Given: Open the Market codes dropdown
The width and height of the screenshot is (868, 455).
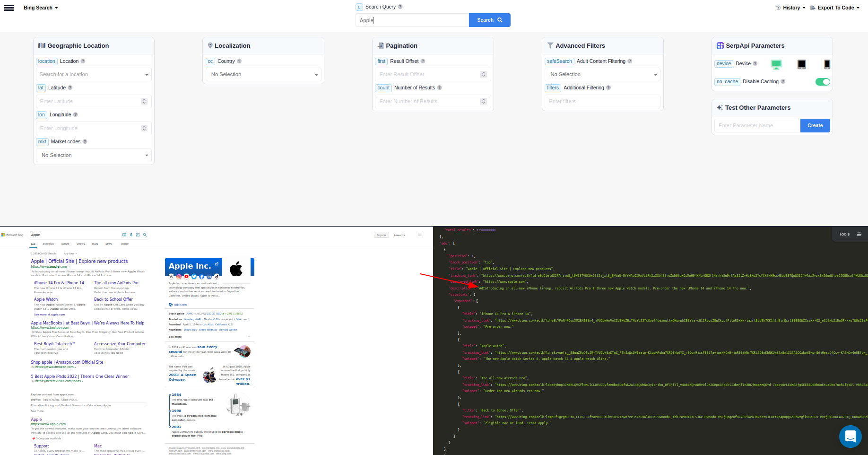Looking at the screenshot, I should coord(93,155).
